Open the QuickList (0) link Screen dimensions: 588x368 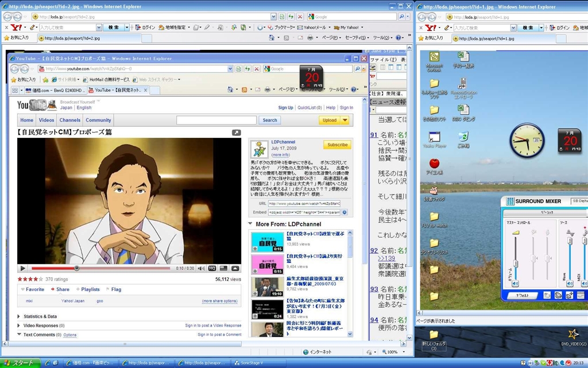pyautogui.click(x=310, y=107)
